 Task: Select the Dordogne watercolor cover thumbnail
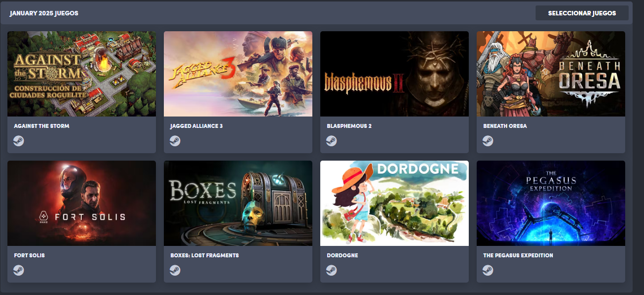(395, 203)
